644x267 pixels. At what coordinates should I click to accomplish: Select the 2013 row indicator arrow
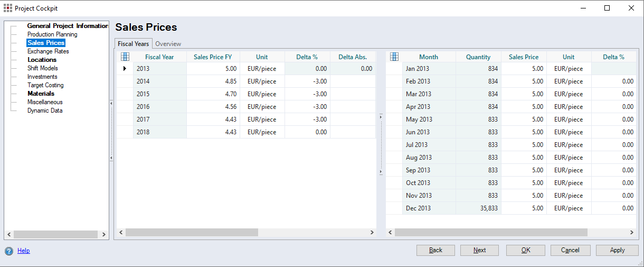tap(125, 69)
